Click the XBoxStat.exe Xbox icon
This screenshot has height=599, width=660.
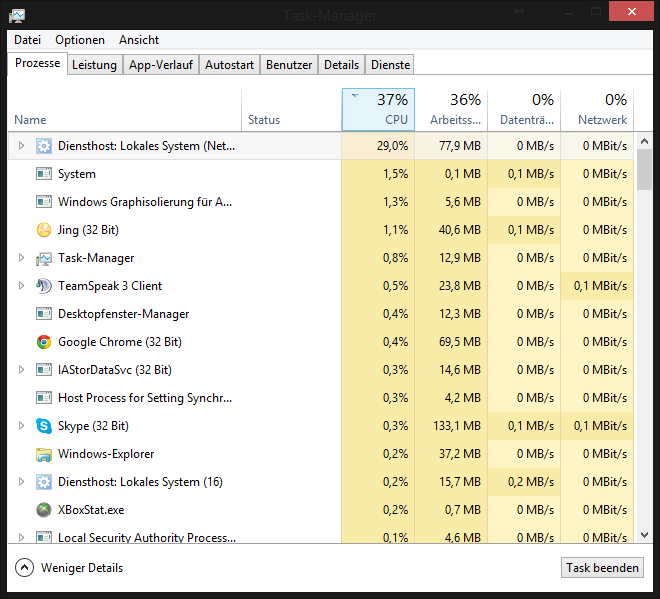(x=44, y=510)
